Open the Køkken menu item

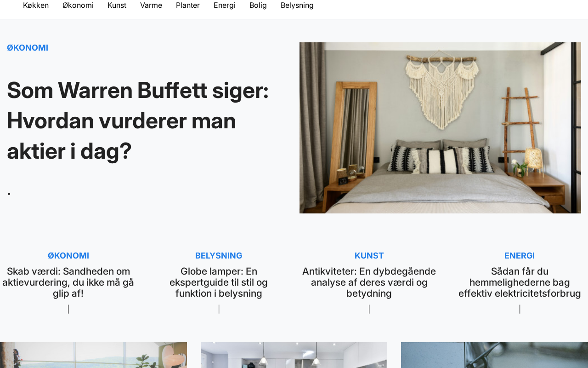[x=36, y=6]
